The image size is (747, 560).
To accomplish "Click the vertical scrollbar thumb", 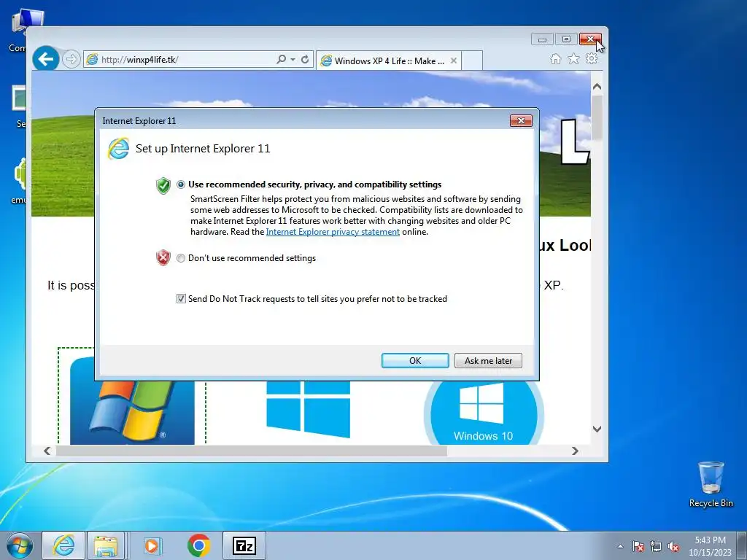I will coord(597,117).
